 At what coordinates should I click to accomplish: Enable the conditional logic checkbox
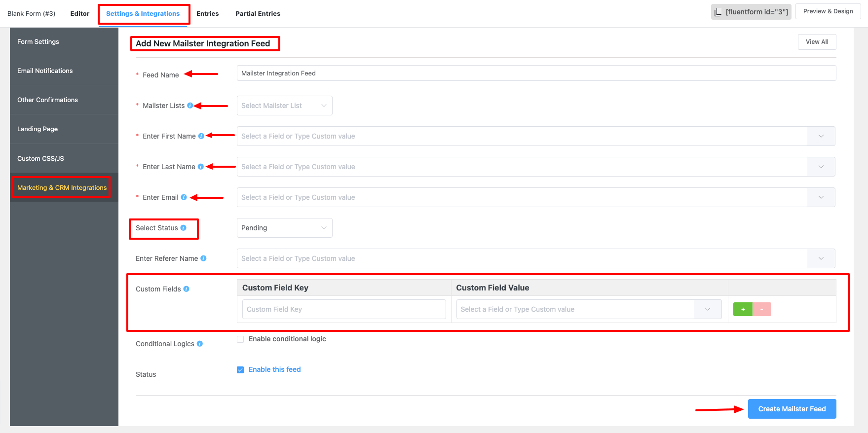tap(240, 339)
